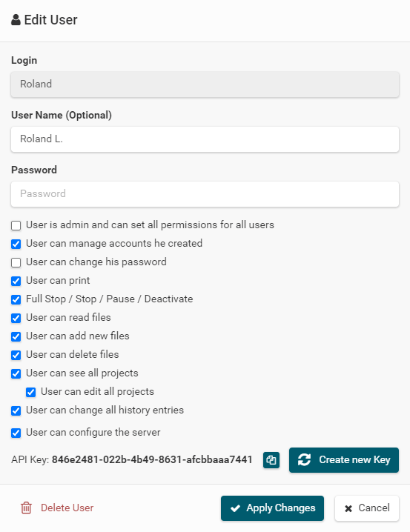Cancel editing the user
Screen dimensions: 410x532
click(x=366, y=508)
